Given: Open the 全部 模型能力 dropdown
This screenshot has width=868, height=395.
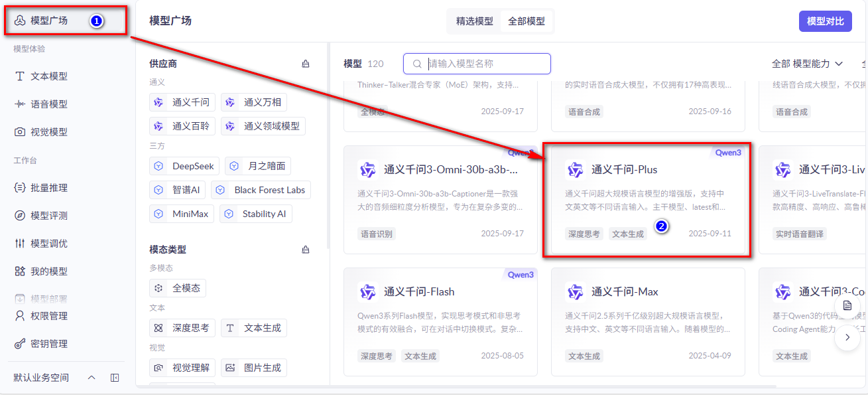Looking at the screenshot, I should click(807, 64).
